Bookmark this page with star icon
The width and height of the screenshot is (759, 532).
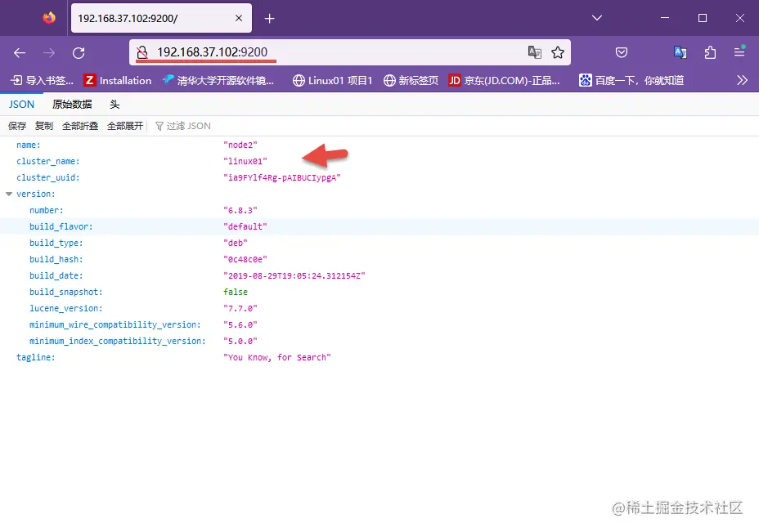pyautogui.click(x=558, y=52)
